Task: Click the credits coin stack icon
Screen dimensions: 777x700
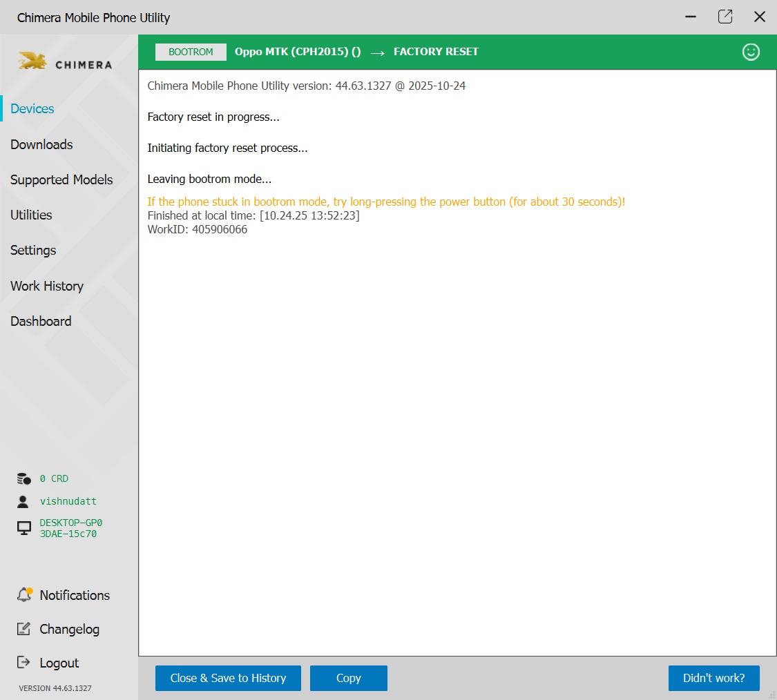Action: pyautogui.click(x=23, y=478)
